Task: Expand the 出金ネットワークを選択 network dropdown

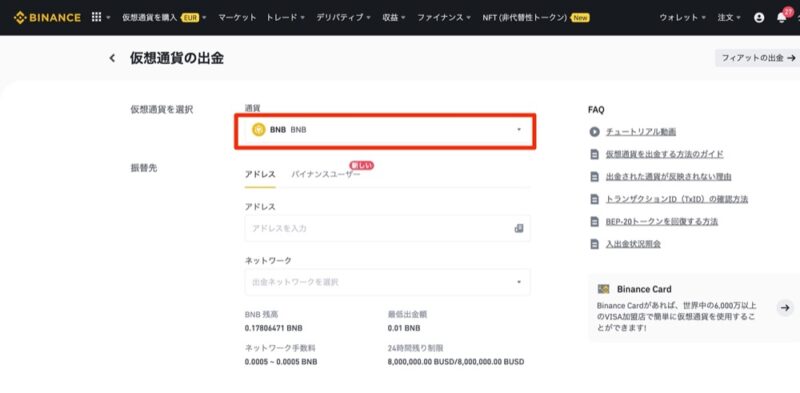Action: 388,282
